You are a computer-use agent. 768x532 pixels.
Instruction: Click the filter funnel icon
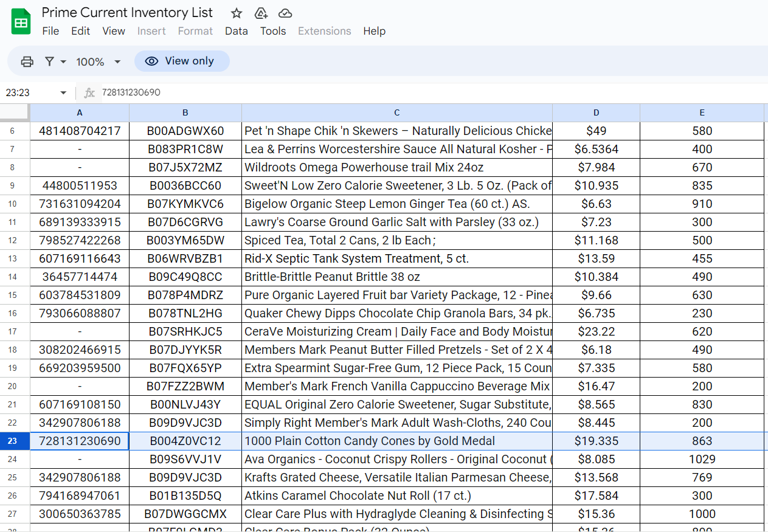click(x=49, y=61)
